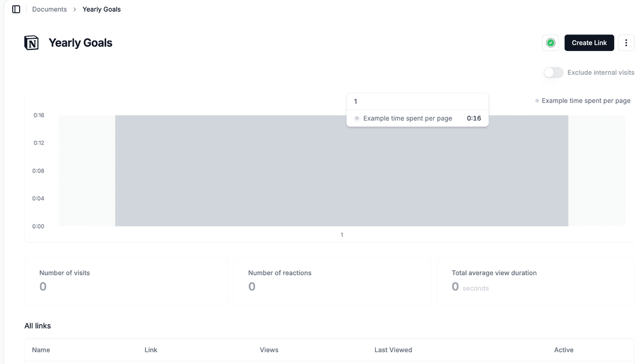
Task: Click the Example time spent per page legend label
Action: [x=586, y=101]
